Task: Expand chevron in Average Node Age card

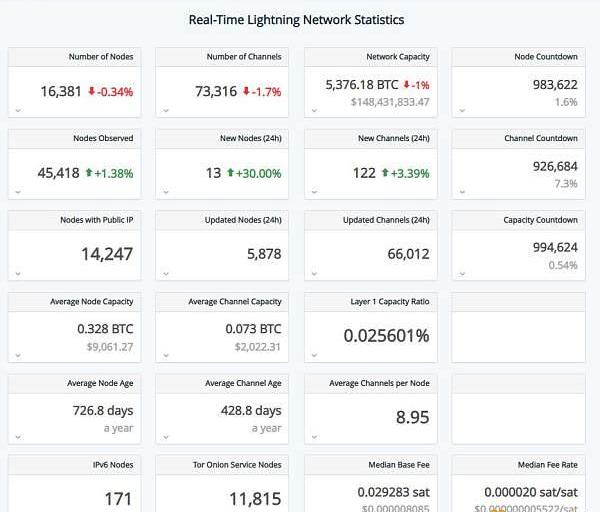Action: [x=18, y=437]
